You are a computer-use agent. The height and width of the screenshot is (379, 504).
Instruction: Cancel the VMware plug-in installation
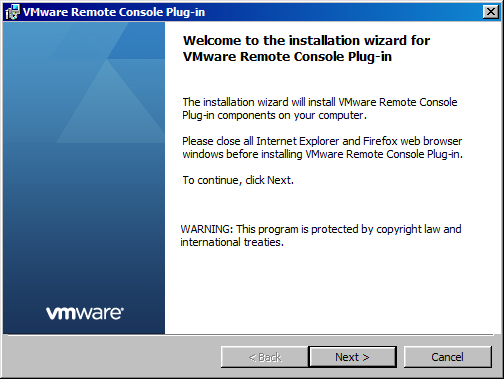pyautogui.click(x=447, y=357)
